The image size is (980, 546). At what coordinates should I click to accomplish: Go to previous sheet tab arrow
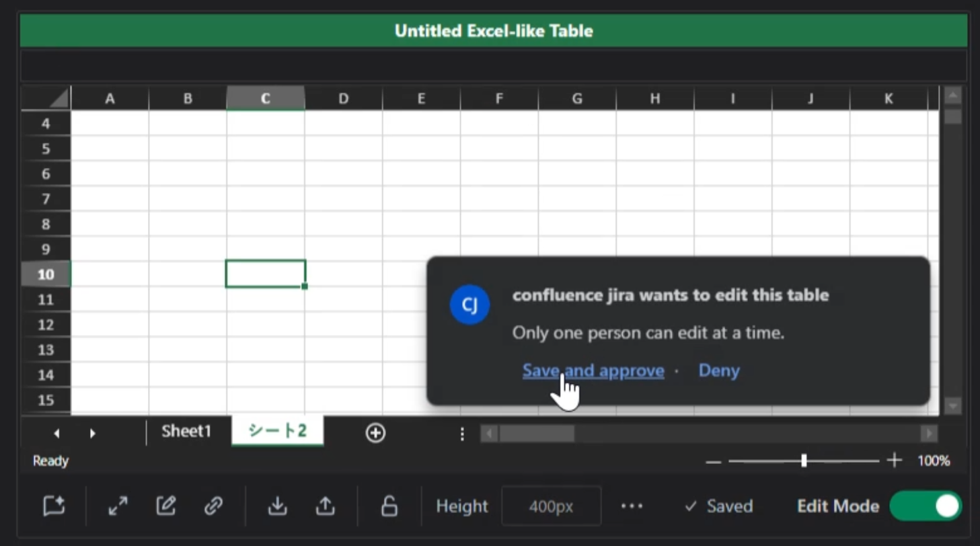pyautogui.click(x=56, y=434)
